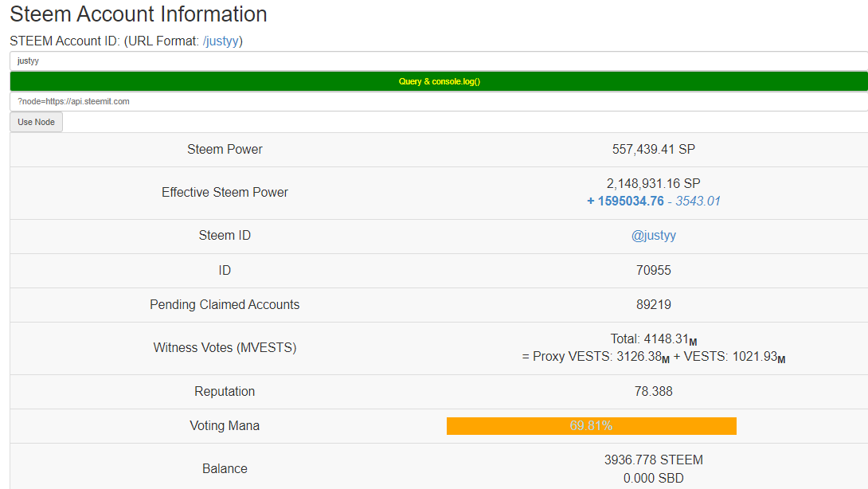
Task: Select the Effective Steem Power label
Action: pos(225,192)
